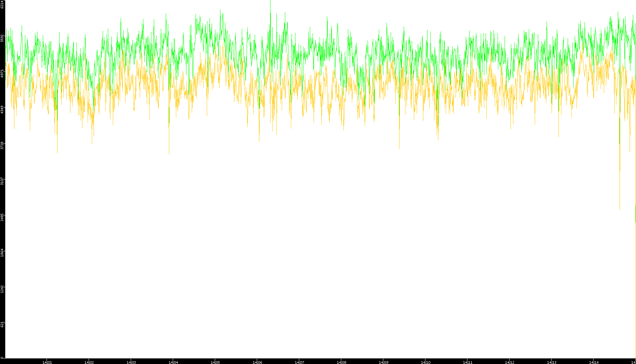Click the 3107 vertical axis label
This screenshot has height=364, width=636.
click(x=2, y=181)
